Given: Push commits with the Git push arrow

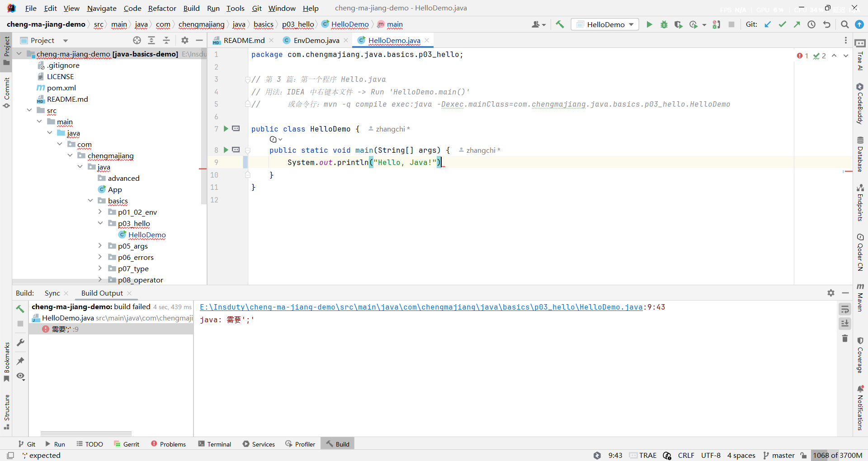Looking at the screenshot, I should point(797,24).
